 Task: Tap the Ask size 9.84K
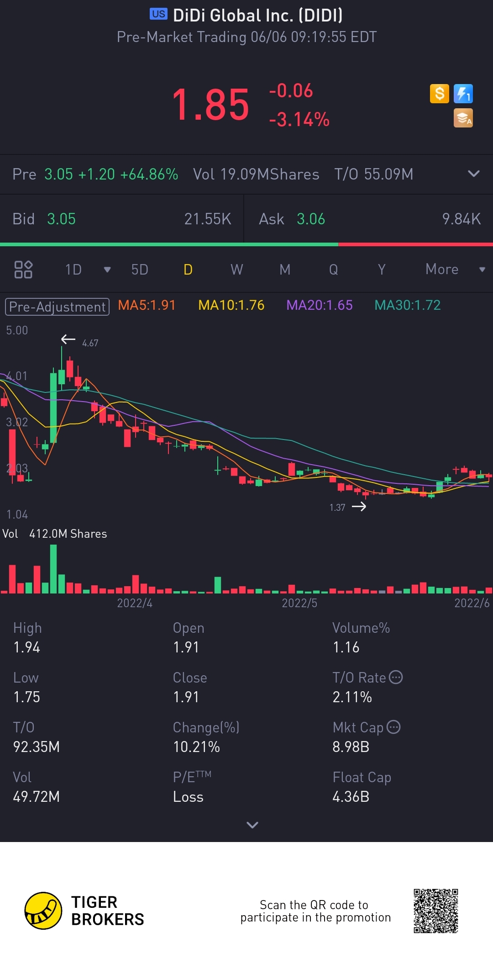click(x=462, y=219)
